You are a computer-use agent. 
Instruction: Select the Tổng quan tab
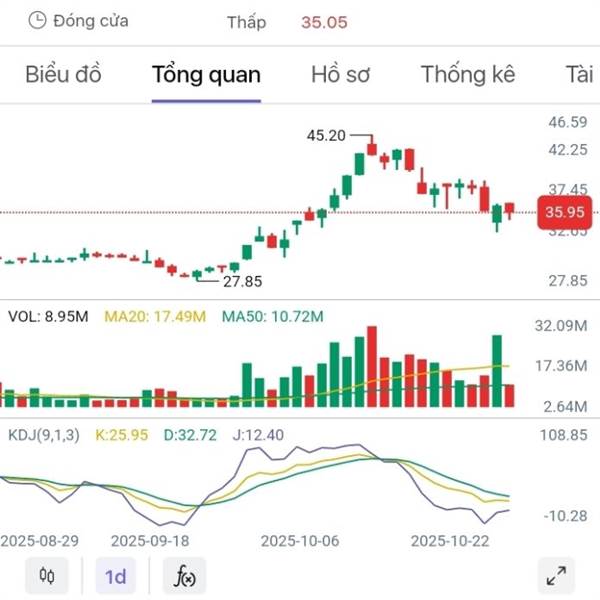pyautogui.click(x=206, y=74)
